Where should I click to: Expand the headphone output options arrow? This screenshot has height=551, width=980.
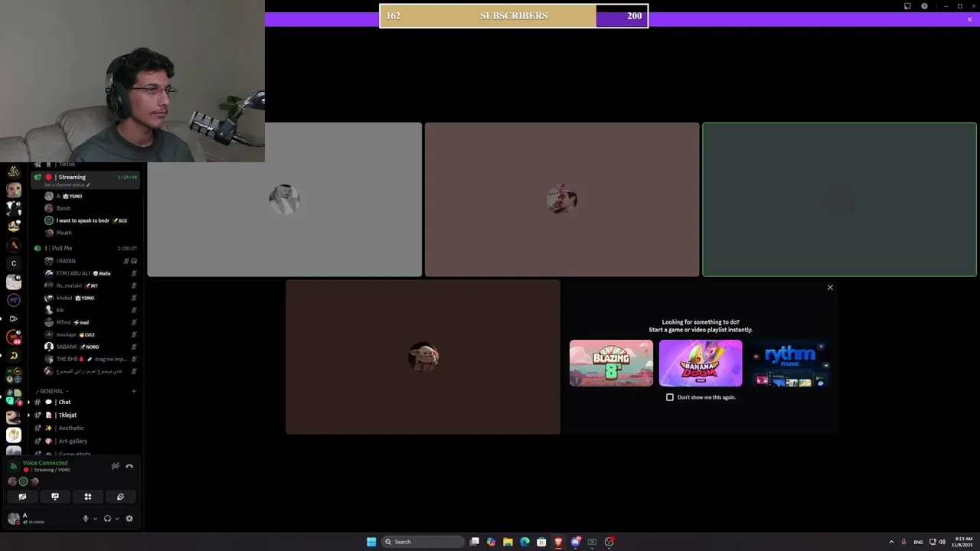click(116, 518)
